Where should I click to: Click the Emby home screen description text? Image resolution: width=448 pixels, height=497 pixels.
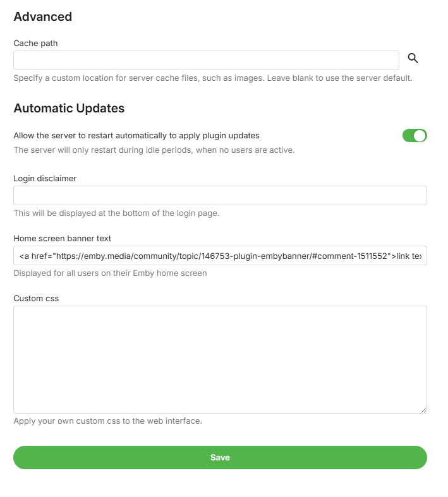pos(110,273)
